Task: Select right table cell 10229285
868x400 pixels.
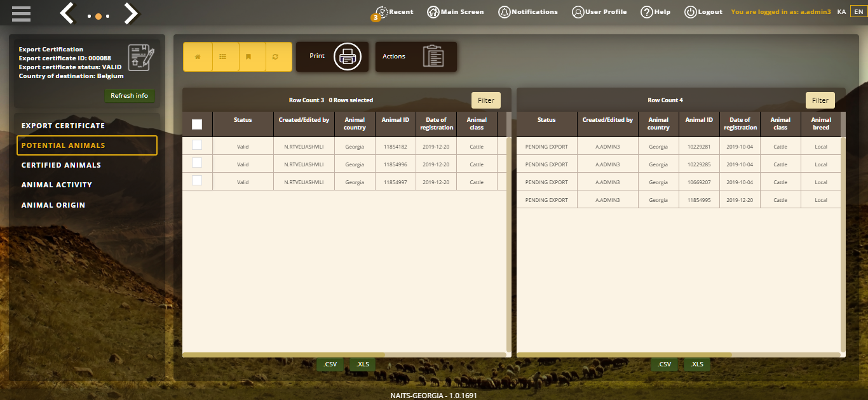Action: click(x=699, y=164)
